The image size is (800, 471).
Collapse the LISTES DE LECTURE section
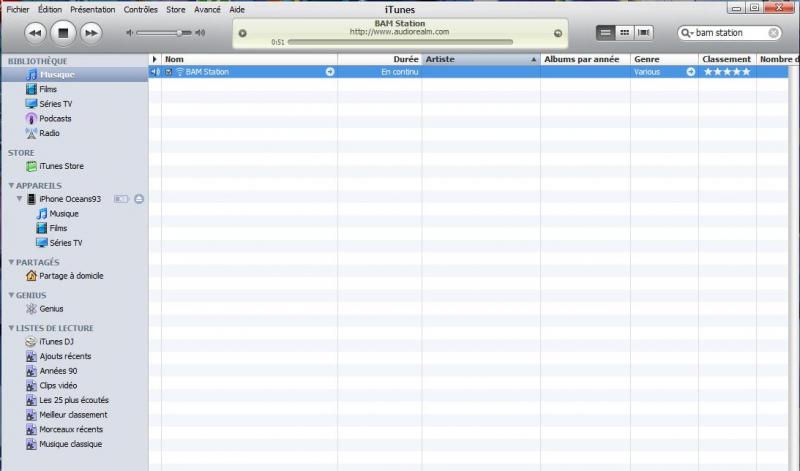[11, 328]
